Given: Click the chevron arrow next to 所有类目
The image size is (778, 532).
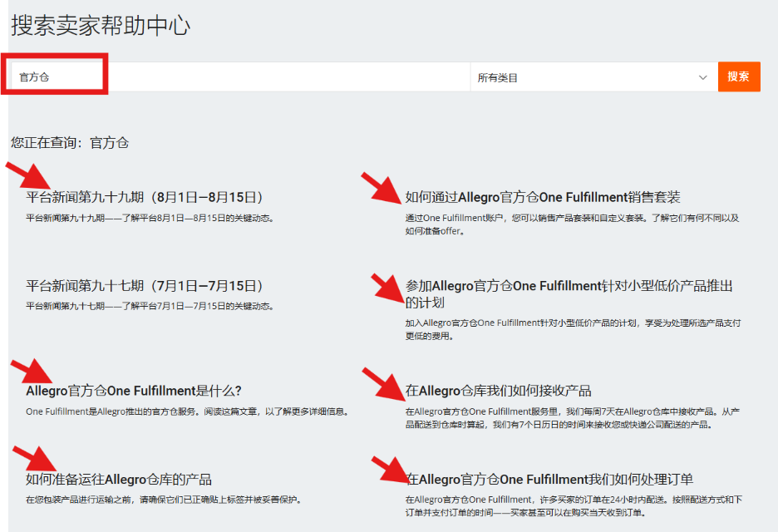Looking at the screenshot, I should click(x=701, y=76).
